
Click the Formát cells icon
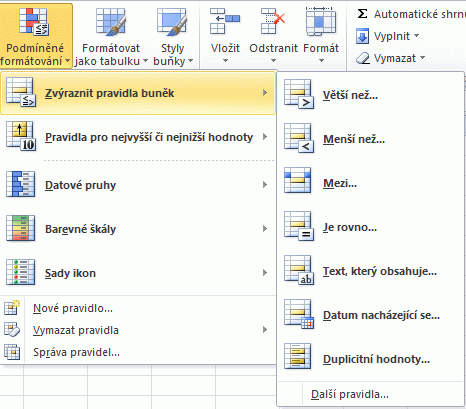pyautogui.click(x=321, y=21)
